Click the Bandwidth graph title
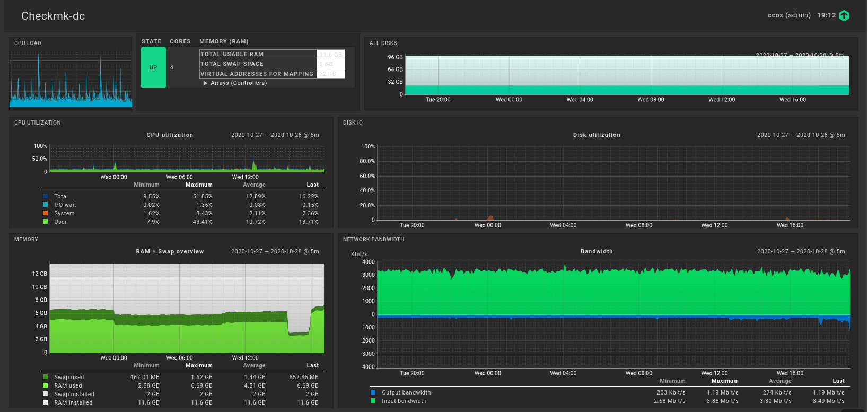Viewport: 868px width, 412px height. click(597, 251)
